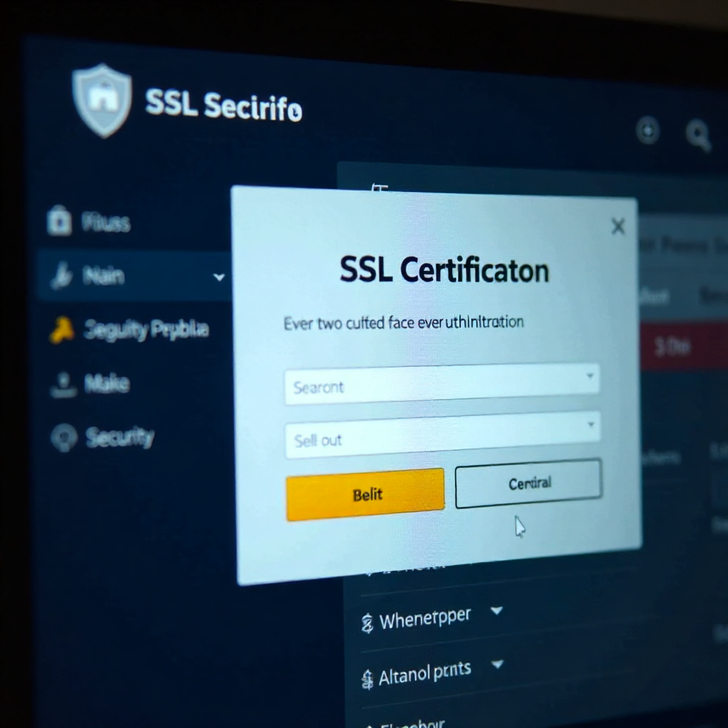
Task: Click the Security sidebar badge icon
Action: pos(63,437)
